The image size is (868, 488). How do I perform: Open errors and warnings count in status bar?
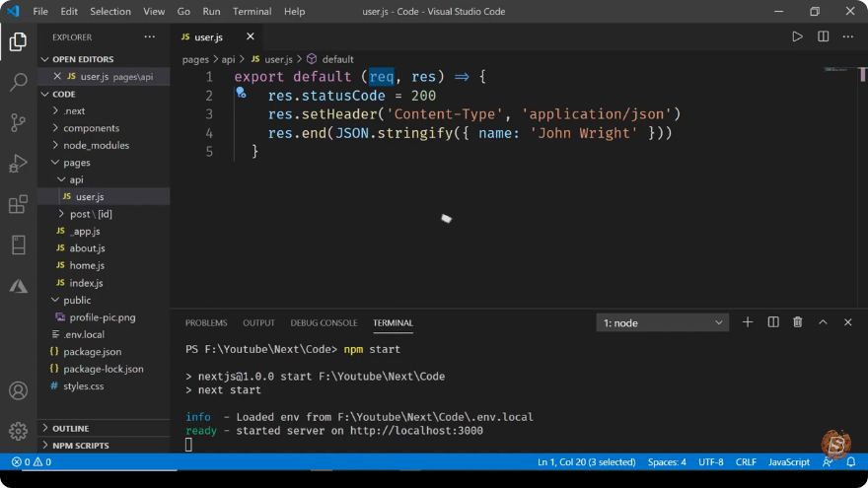pos(32,461)
